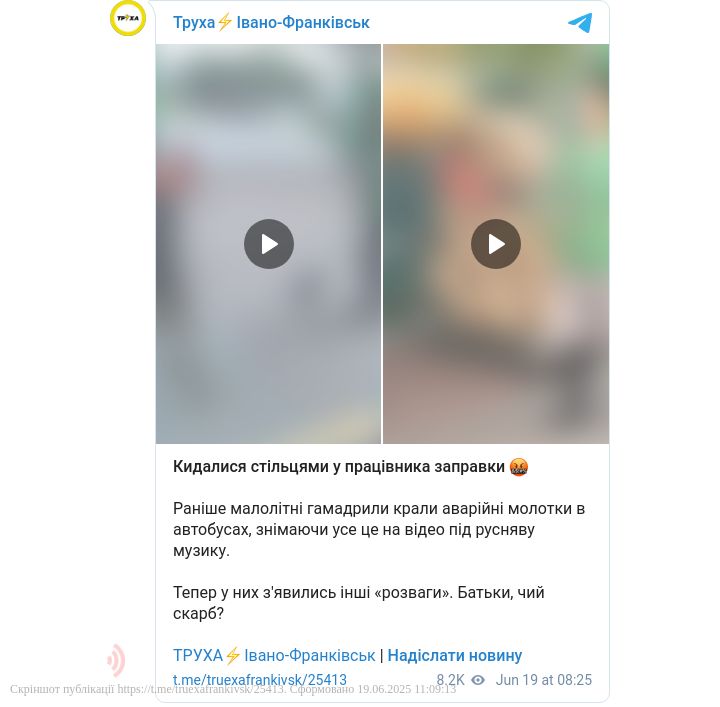This screenshot has height=707, width=720.
Task: Click the 8.2K views counter
Action: (x=450, y=680)
